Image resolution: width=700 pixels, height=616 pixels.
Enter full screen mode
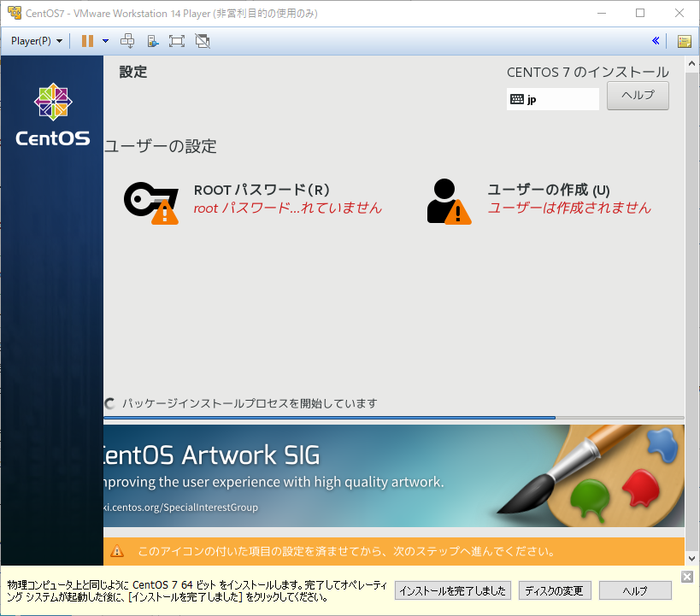pos(177,41)
